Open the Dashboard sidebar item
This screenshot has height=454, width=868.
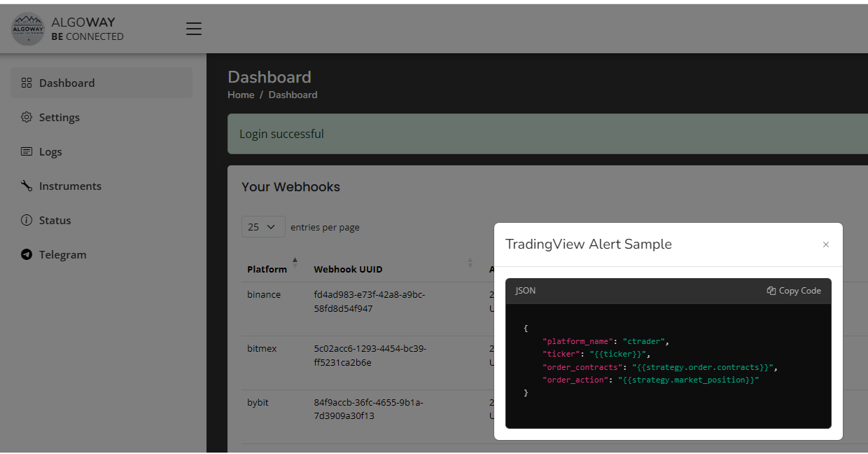pyautogui.click(x=101, y=83)
